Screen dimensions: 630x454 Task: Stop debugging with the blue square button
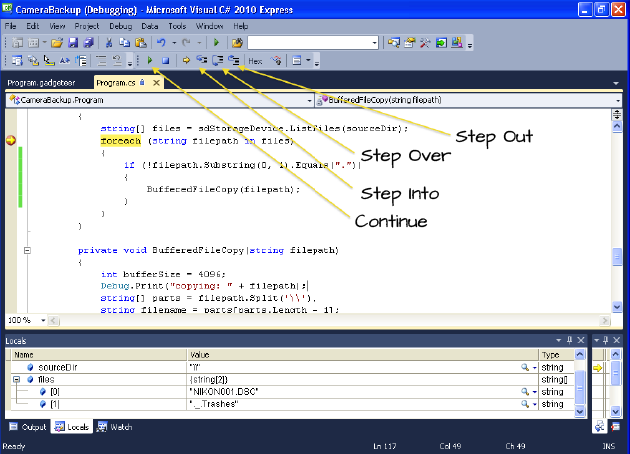pos(166,61)
